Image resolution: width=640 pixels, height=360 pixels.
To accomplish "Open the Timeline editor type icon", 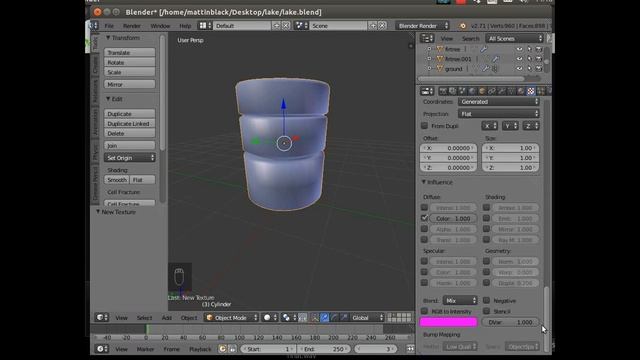I will coord(102,349).
